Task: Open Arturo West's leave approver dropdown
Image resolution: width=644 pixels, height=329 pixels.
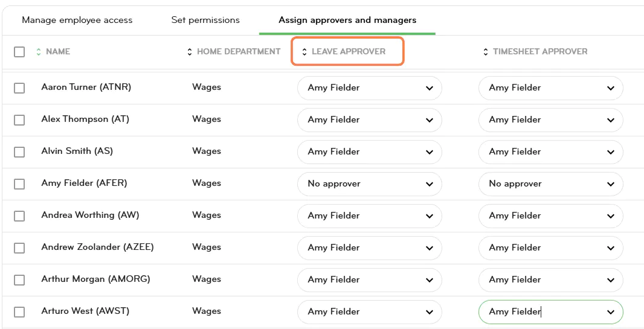Action: [370, 311]
